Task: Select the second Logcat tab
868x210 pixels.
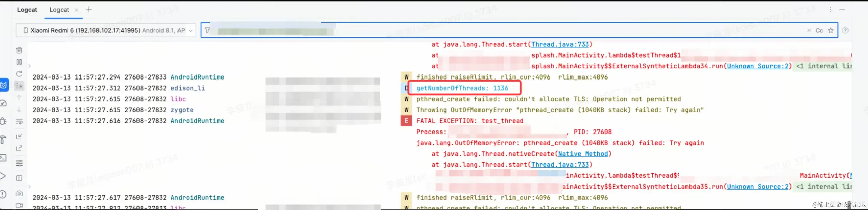Action: 59,10
